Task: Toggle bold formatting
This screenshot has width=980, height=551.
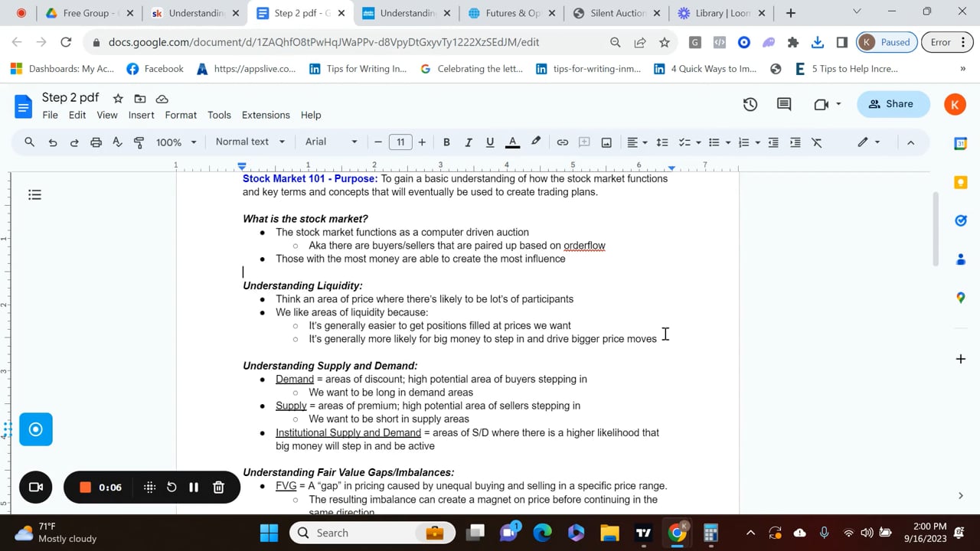Action: click(446, 142)
